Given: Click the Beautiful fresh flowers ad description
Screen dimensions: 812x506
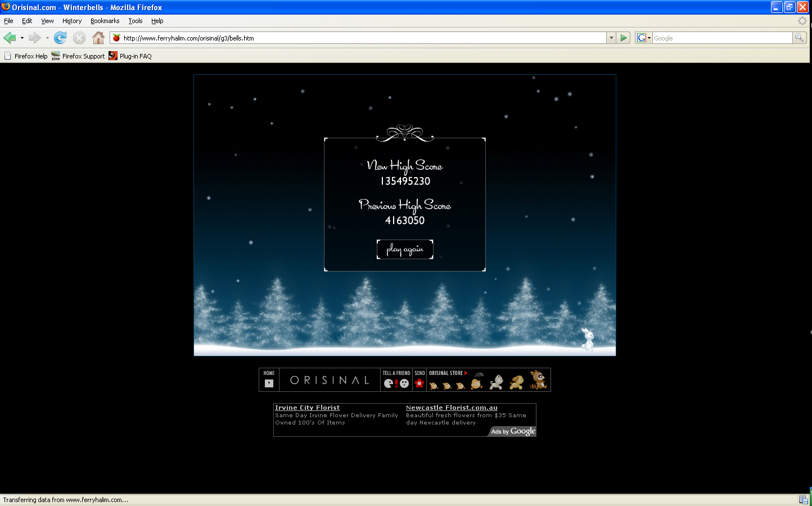Looking at the screenshot, I should (466, 419).
